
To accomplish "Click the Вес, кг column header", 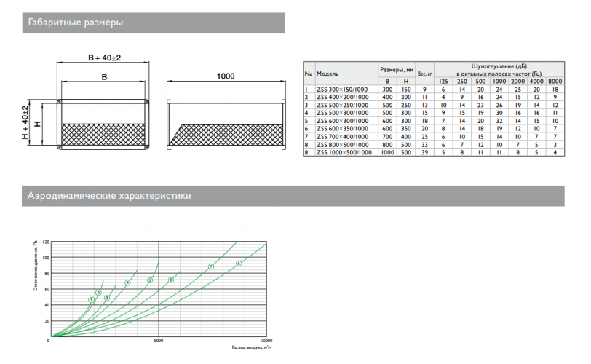I will click(425, 74).
